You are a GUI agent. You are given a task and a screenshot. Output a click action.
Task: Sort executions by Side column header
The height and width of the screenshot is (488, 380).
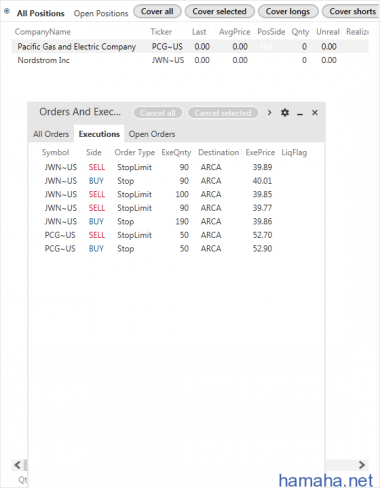(x=94, y=153)
